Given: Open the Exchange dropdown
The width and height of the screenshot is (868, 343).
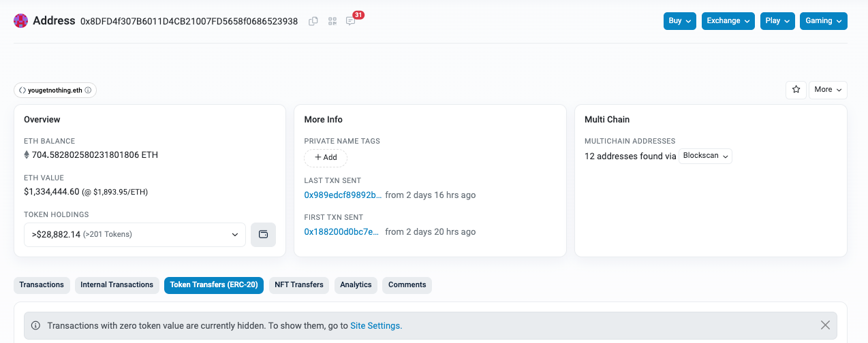Looking at the screenshot, I should pos(728,21).
